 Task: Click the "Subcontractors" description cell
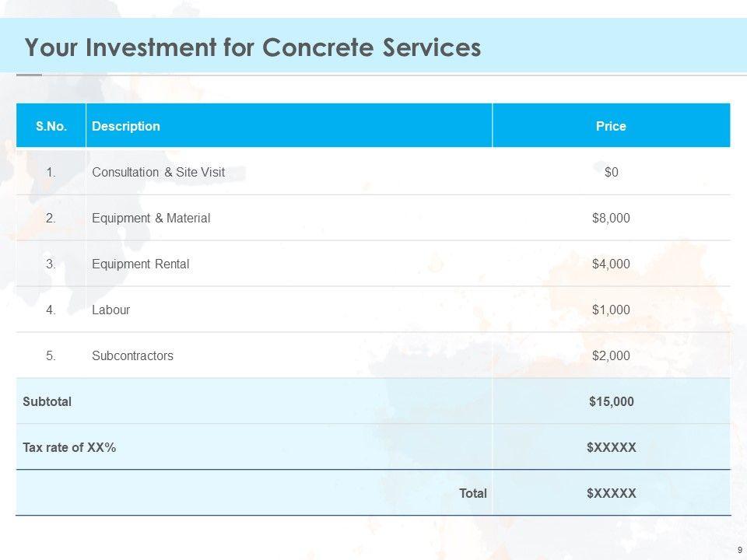[x=132, y=355]
